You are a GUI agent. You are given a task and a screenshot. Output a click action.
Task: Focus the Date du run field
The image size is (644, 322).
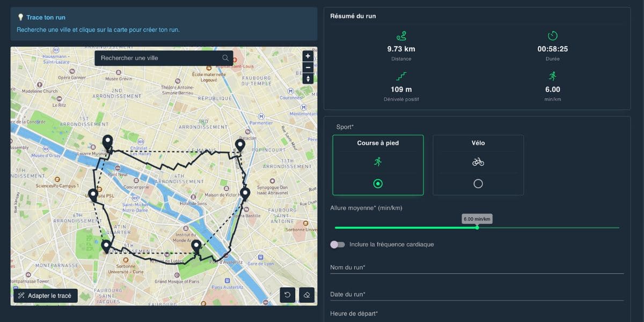point(477,294)
